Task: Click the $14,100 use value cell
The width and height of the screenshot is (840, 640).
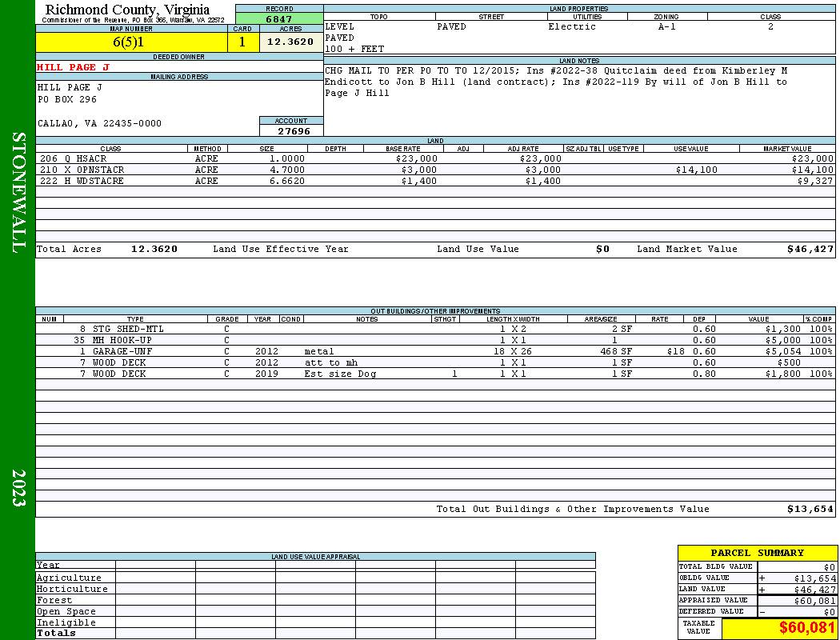Action: coord(697,170)
